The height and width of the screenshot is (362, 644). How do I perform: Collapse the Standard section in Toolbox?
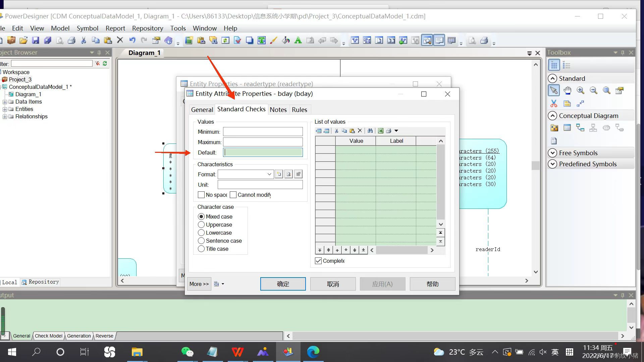click(552, 78)
